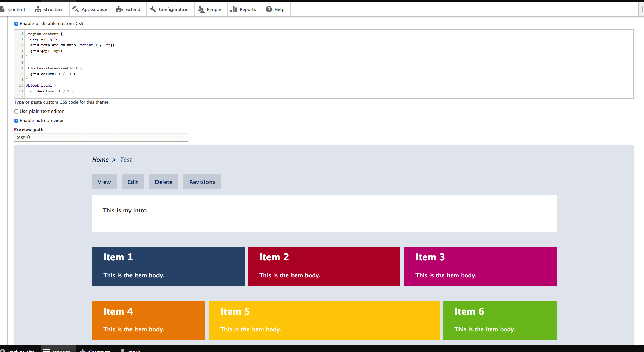Screen dimensions: 644x352
Task: Open the Revisions tab
Action: click(x=202, y=182)
